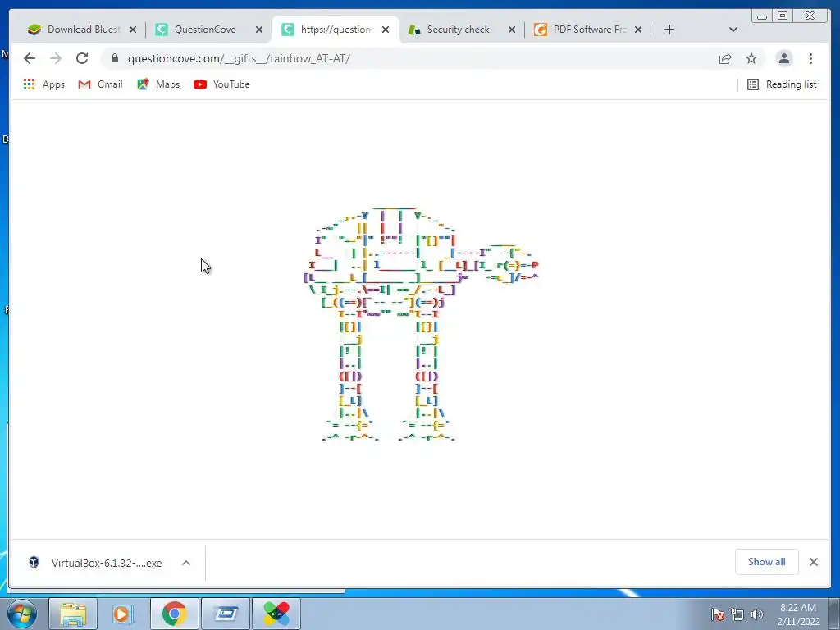Close the PDF Software tab

tap(638, 30)
